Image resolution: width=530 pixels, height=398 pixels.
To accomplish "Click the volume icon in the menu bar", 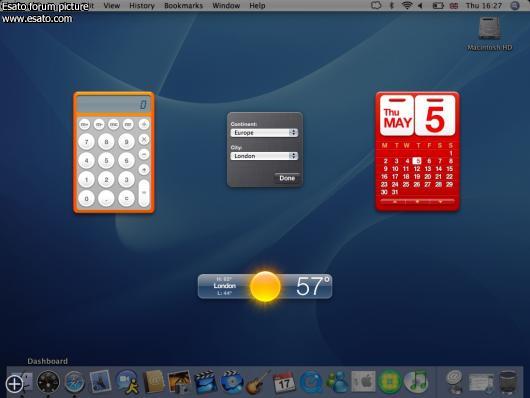I will click(420, 5).
